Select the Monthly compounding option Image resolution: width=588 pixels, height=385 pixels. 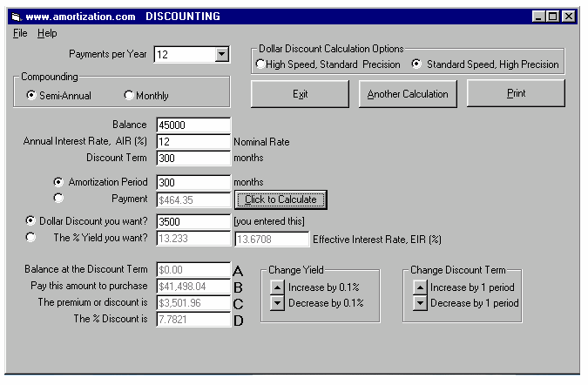tap(129, 96)
